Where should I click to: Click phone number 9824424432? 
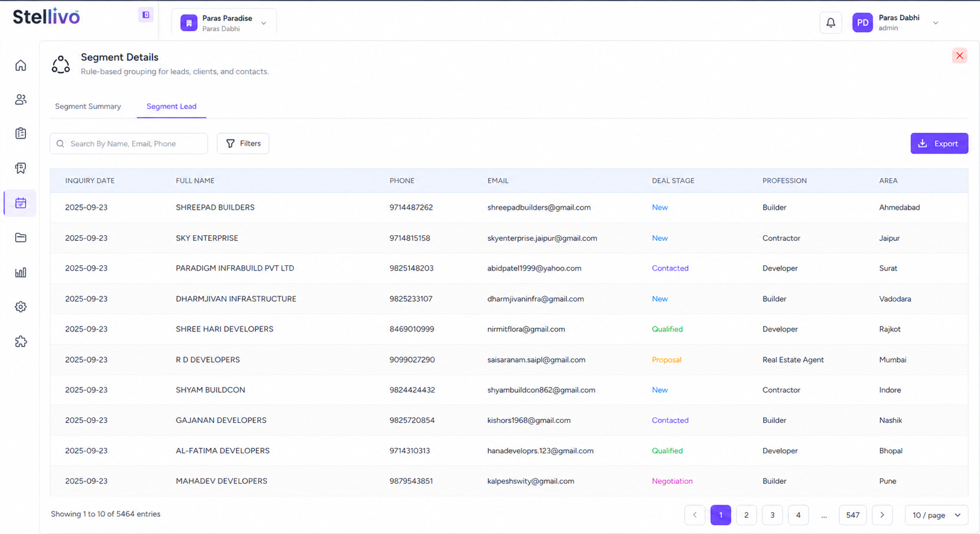(412, 390)
